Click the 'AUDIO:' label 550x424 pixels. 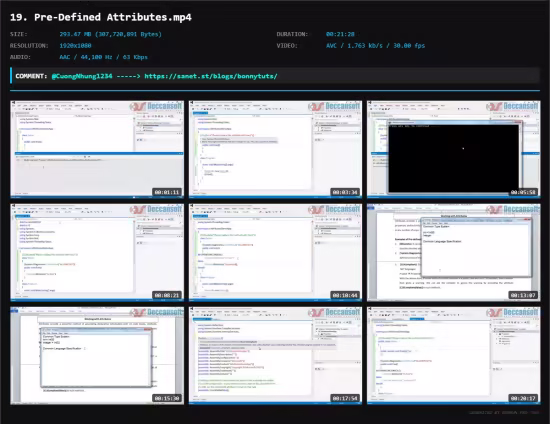pos(20,57)
